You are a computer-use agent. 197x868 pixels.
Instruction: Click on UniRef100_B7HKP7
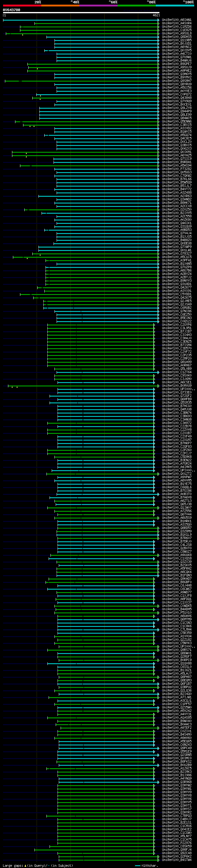[x=177, y=443]
